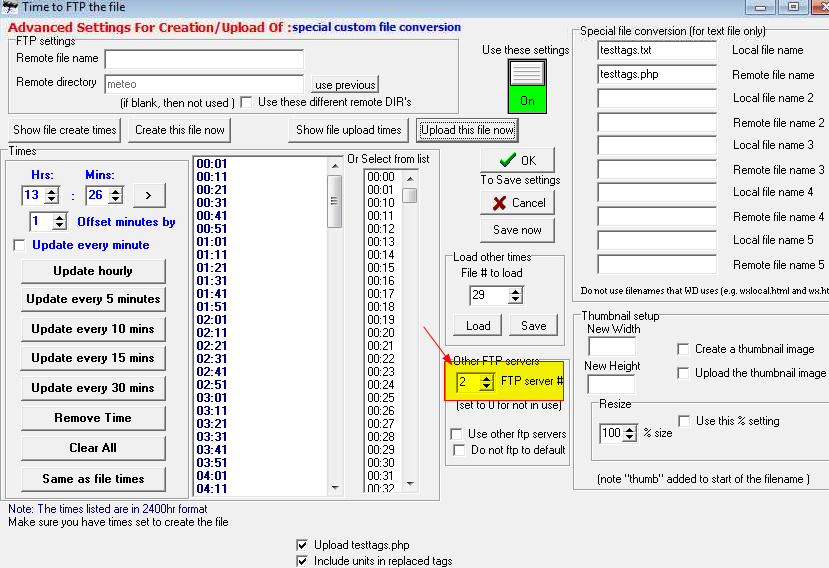Click the use previous button
Screen dimensions: 829x568
pos(345,85)
